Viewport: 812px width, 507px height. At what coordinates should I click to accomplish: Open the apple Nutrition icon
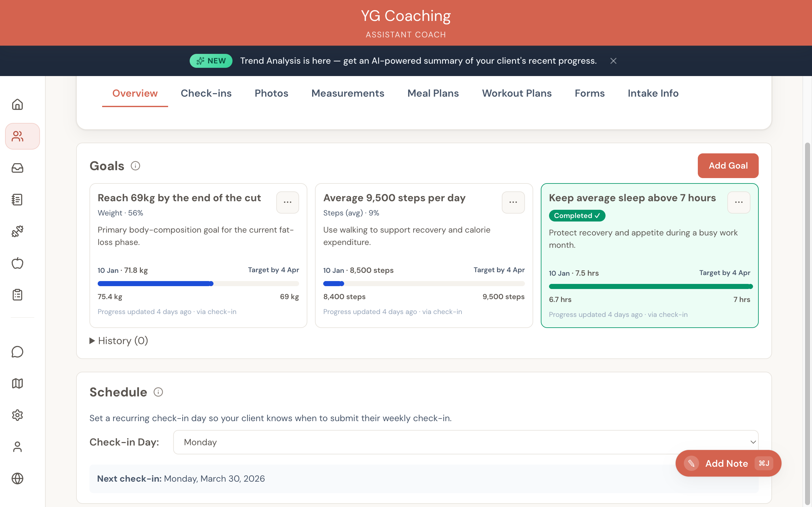tap(17, 263)
